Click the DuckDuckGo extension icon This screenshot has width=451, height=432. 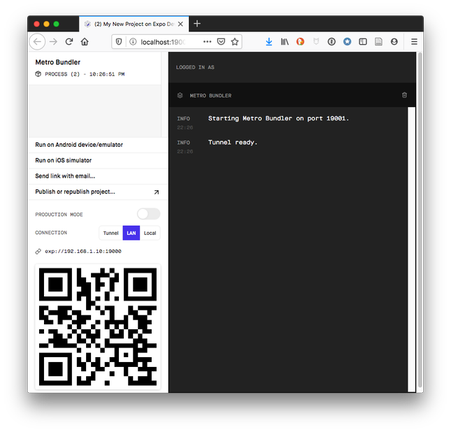300,42
